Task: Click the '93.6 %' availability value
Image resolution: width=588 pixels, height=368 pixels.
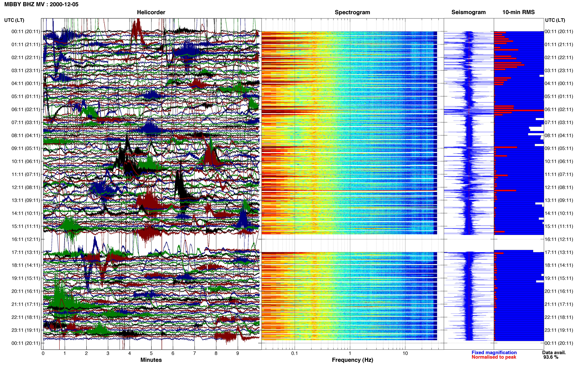Action: coord(551,357)
